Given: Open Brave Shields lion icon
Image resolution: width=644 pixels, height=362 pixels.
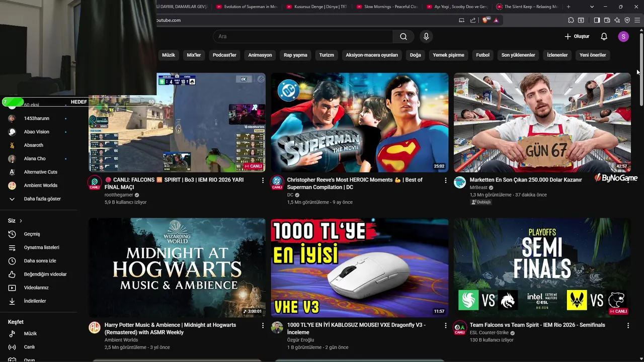Looking at the screenshot, I should (486, 20).
